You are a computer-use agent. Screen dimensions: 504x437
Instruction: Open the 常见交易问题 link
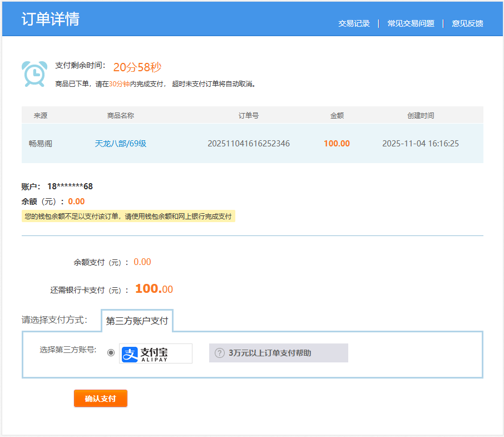point(411,23)
